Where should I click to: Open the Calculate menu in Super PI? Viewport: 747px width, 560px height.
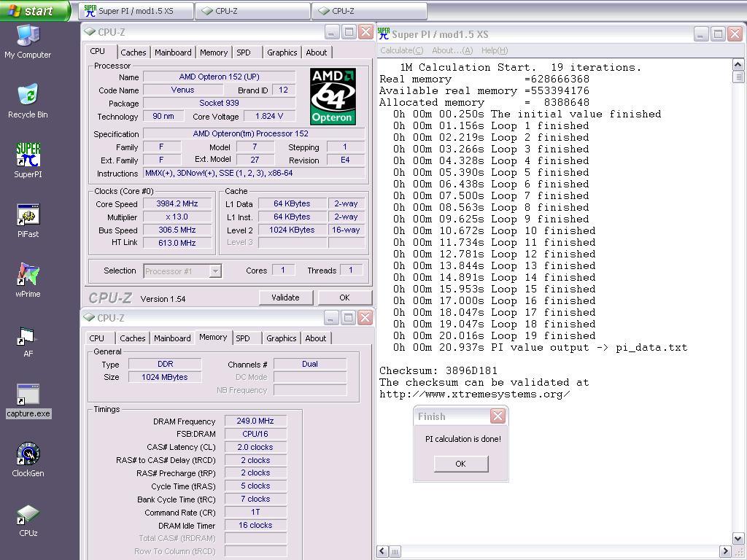click(x=402, y=50)
